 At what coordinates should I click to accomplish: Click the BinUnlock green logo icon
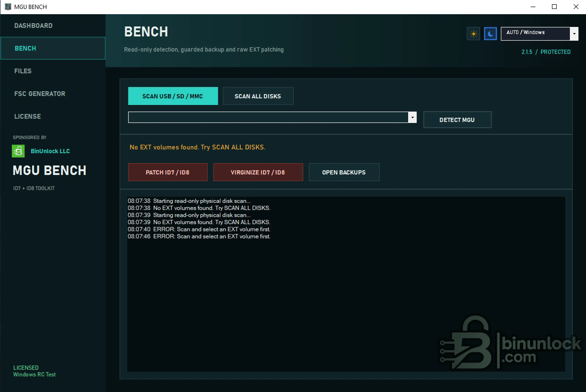[18, 151]
